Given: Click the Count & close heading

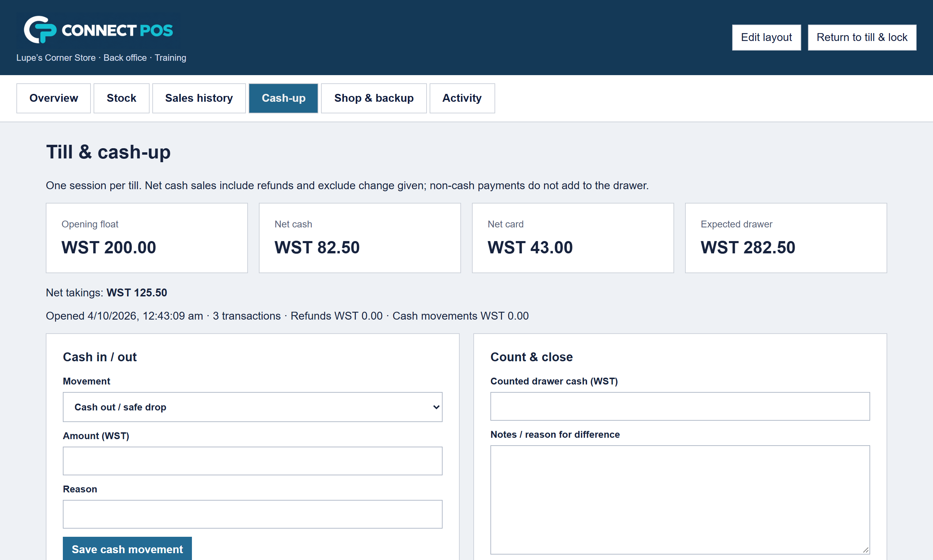Looking at the screenshot, I should click(531, 357).
